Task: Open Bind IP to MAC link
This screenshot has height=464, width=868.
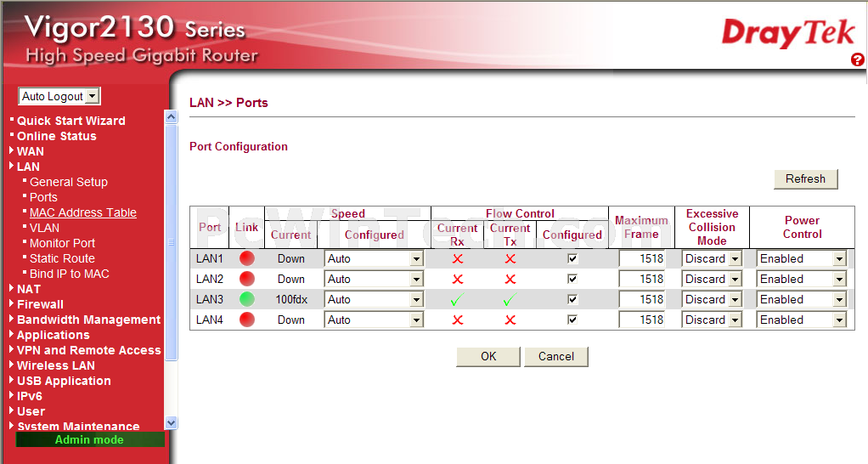Action: pyautogui.click(x=69, y=274)
